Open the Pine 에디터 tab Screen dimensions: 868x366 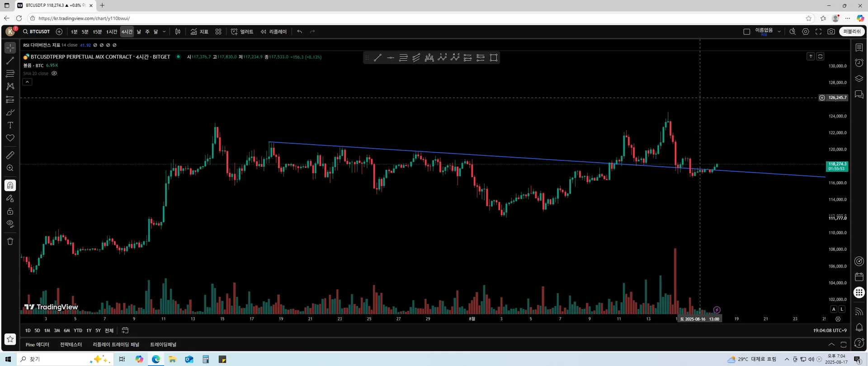pos(38,345)
